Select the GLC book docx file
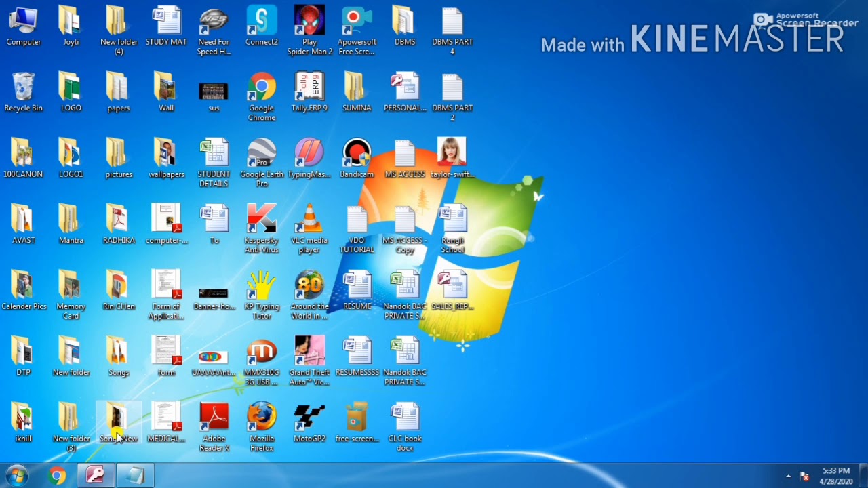 [405, 428]
